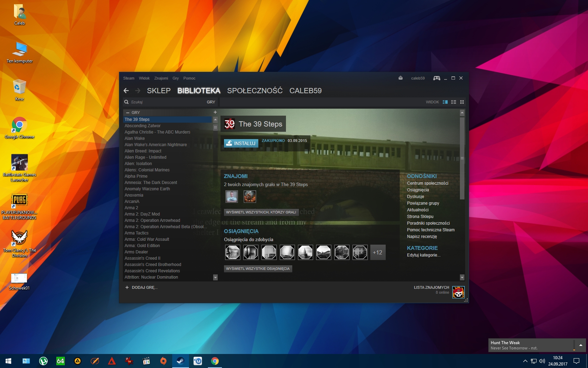Click the Steam forward arrow
Screen dimensions: 588x368
tap(138, 91)
